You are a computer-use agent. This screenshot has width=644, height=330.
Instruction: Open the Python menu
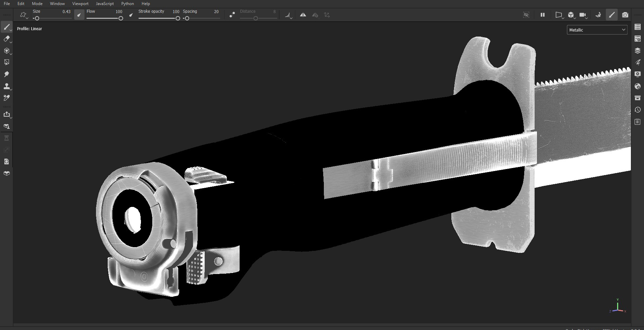click(127, 4)
